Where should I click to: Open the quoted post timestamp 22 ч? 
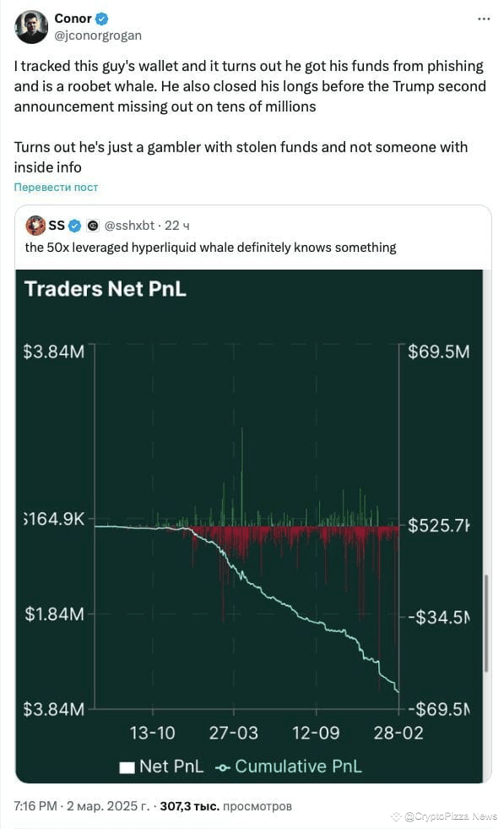tap(177, 226)
